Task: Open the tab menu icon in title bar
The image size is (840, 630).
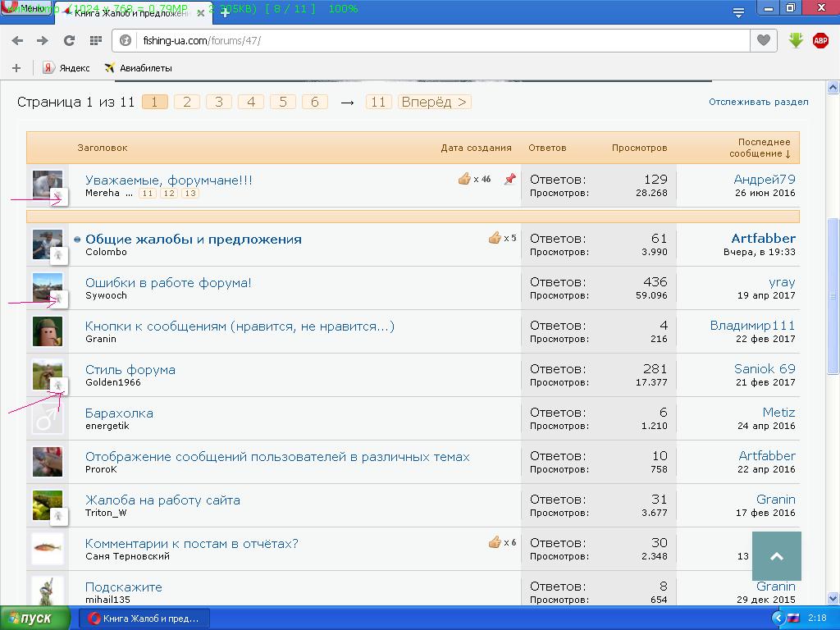Action: [738, 11]
